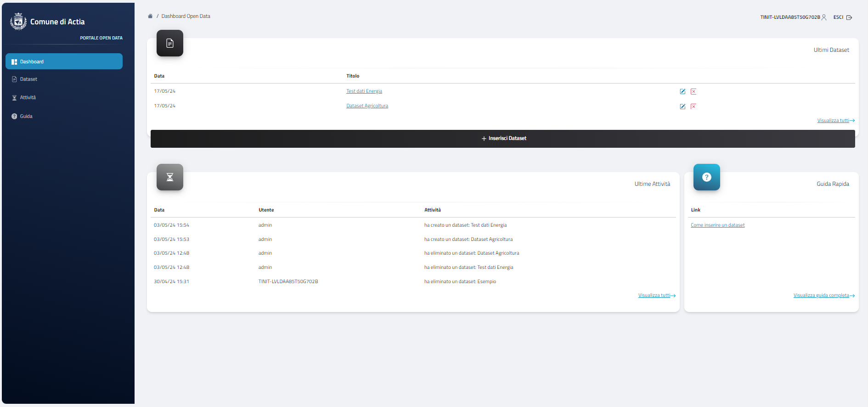Click the Comune di Actia logo
The image size is (868, 407).
(x=18, y=22)
